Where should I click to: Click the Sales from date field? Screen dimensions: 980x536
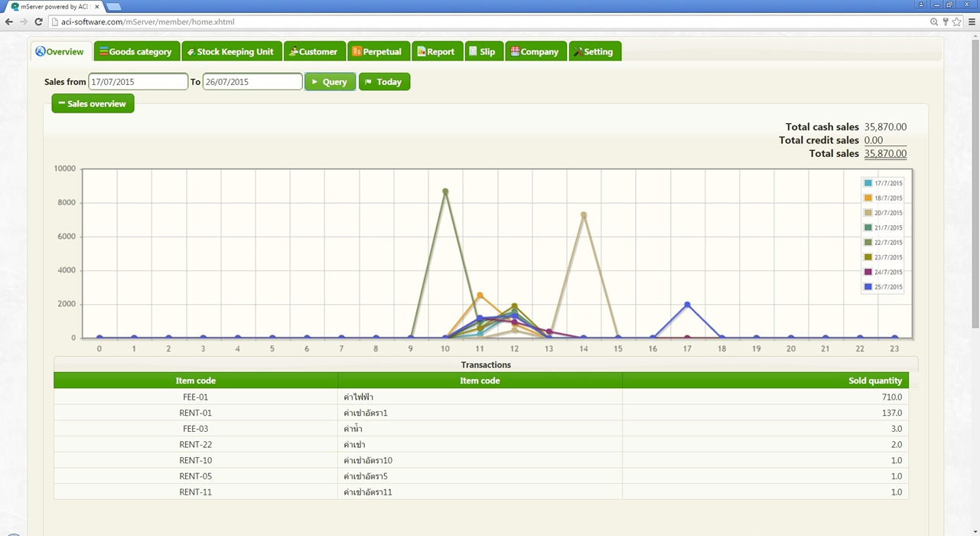138,82
